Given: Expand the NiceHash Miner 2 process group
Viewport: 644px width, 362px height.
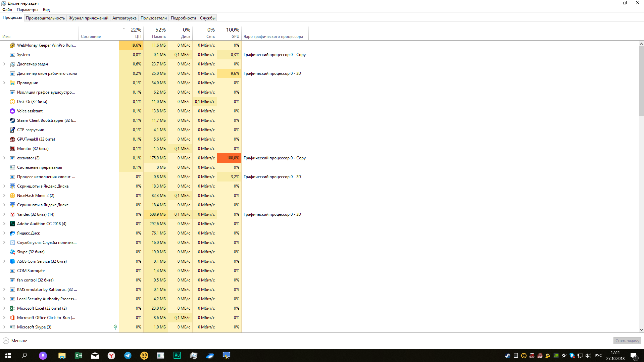Looking at the screenshot, I should (4, 196).
